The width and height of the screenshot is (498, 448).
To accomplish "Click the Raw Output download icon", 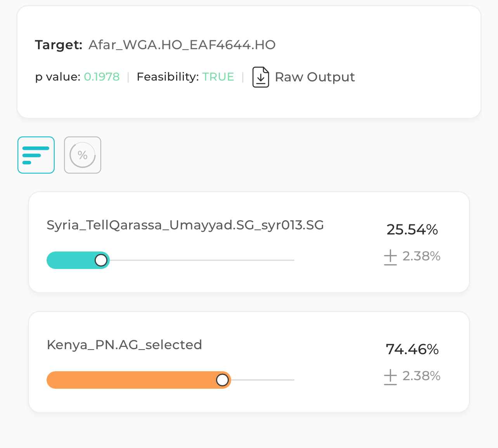I will tap(261, 77).
